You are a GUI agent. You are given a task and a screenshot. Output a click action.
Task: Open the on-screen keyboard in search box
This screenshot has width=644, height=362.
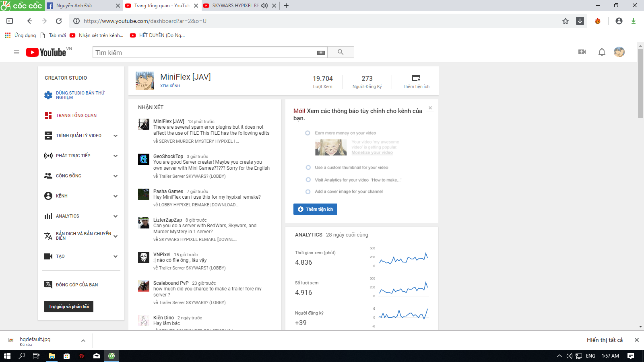321,53
